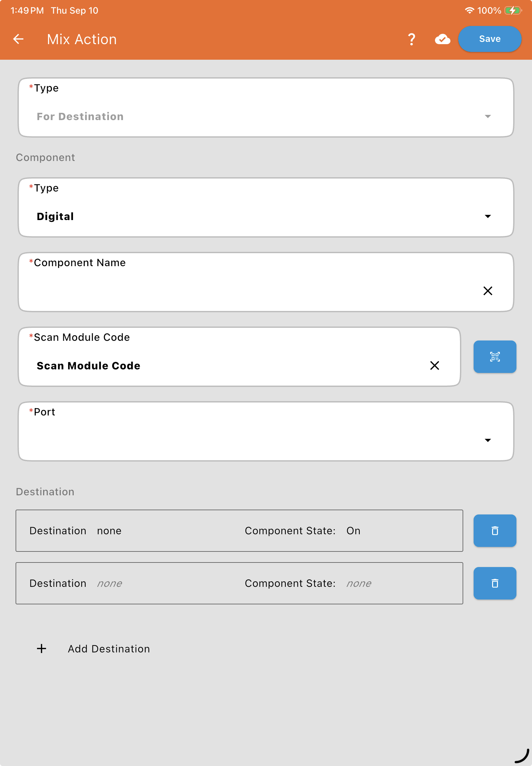This screenshot has height=766, width=532.
Task: Open the QR code scanner
Action: (495, 356)
